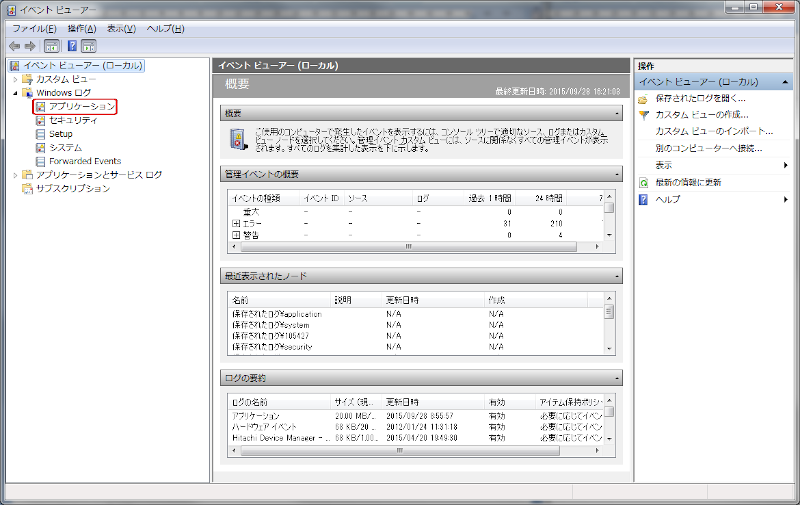The height and width of the screenshot is (505, 800).
Task: Click アプリケーションとサービス ログ folder icon
Action: pyautogui.click(x=28, y=175)
